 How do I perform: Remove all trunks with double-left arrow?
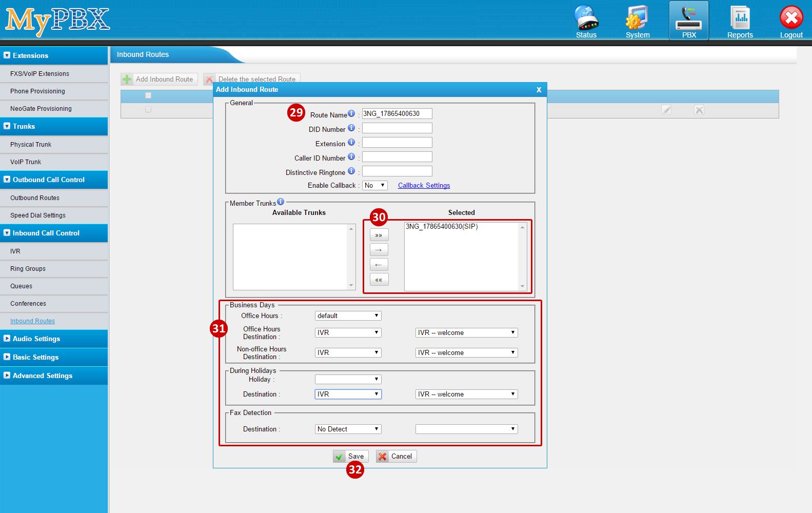point(379,280)
